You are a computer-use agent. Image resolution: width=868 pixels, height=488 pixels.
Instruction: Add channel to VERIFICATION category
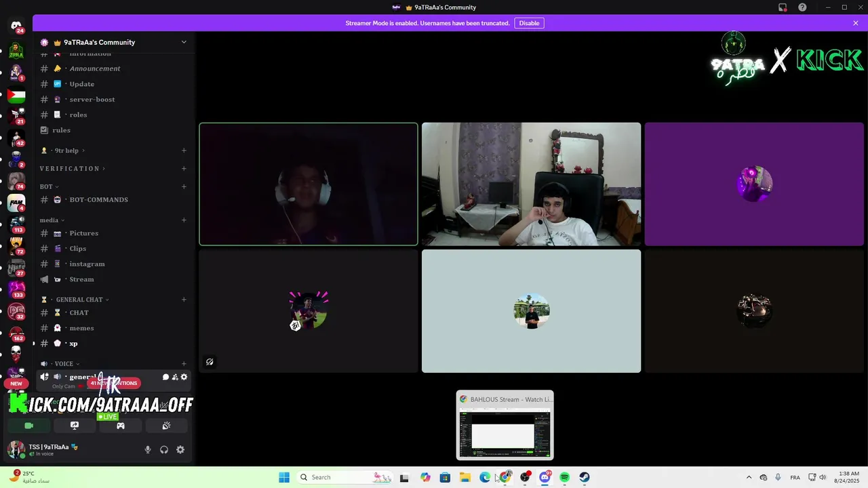[x=184, y=169]
